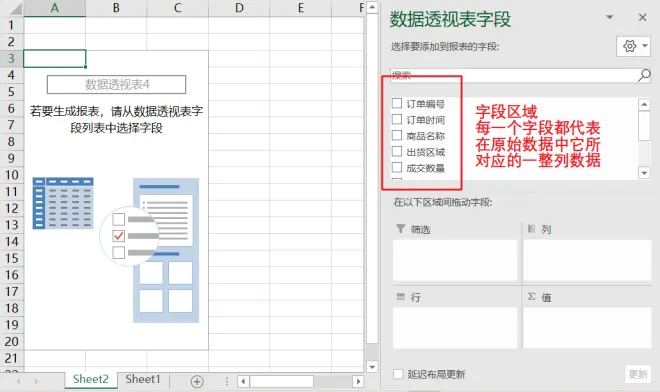Tick the 成交数量 field checkbox

point(397,167)
